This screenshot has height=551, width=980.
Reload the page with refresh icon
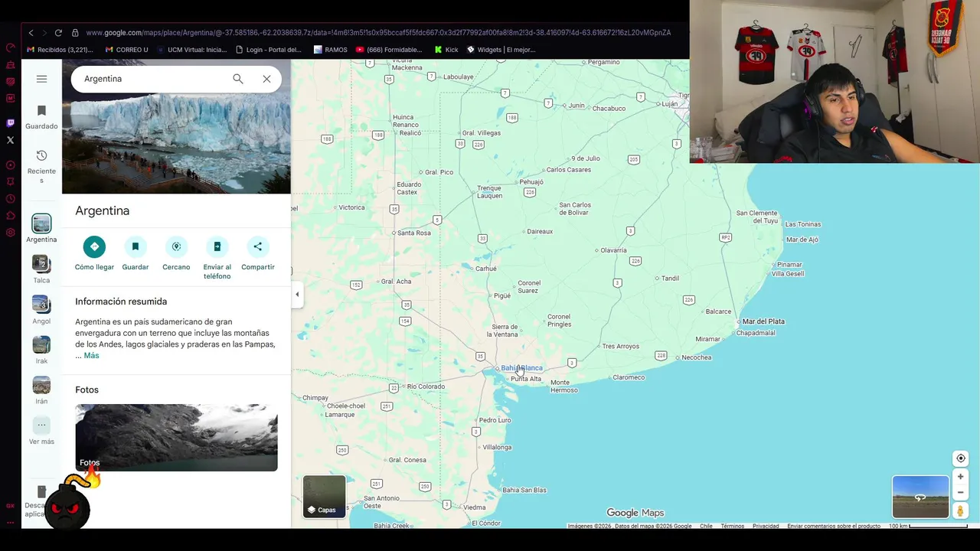[58, 33]
